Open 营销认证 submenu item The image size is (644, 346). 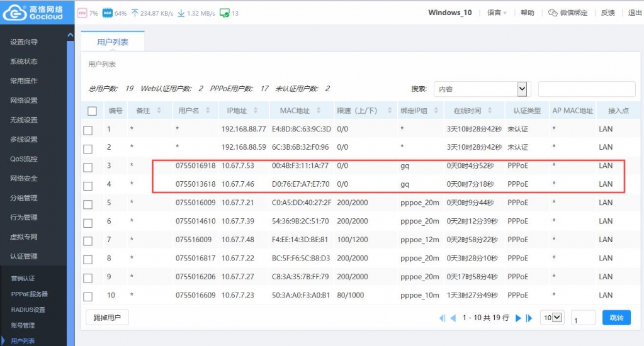[23, 279]
